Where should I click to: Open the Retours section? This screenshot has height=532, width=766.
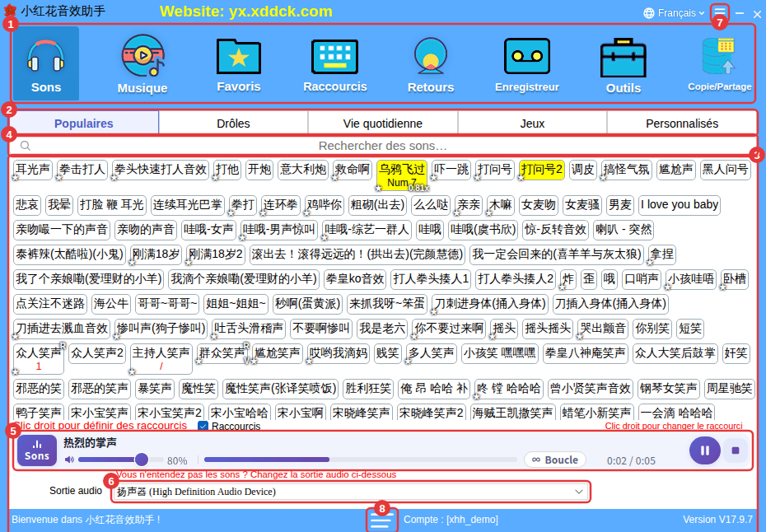[x=431, y=63]
